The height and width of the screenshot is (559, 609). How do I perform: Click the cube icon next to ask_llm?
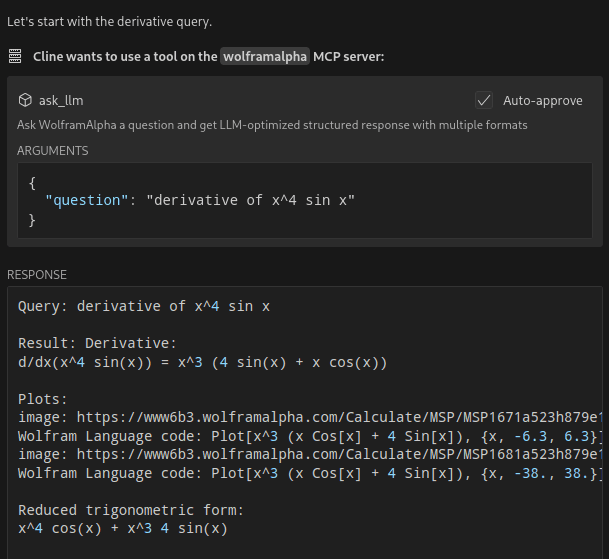[x=25, y=100]
